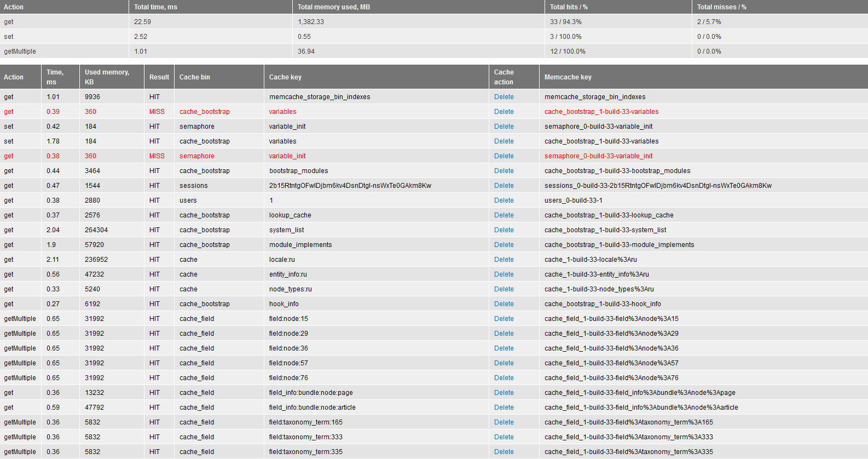Click the 3 / 100.0% hits value for set
Screen dimensions: 868x459
pyautogui.click(x=565, y=37)
